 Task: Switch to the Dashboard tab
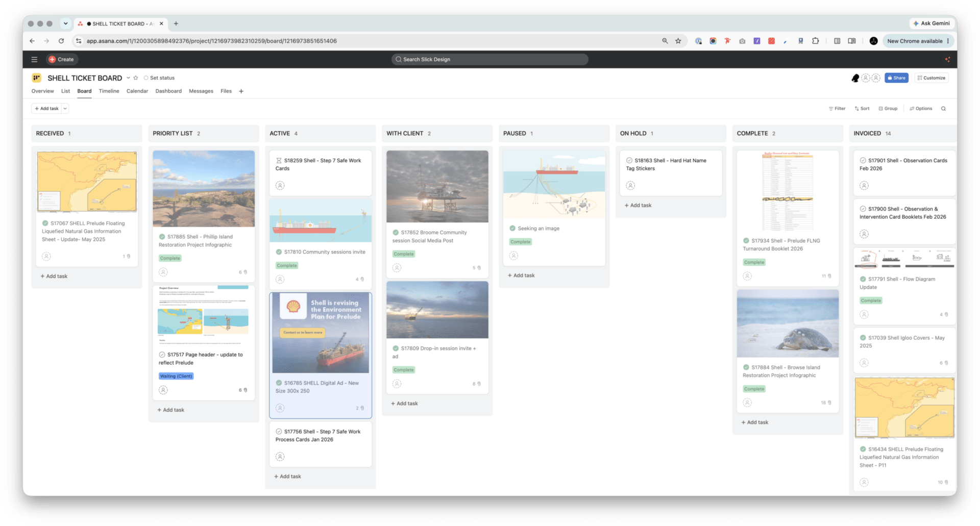168,91
